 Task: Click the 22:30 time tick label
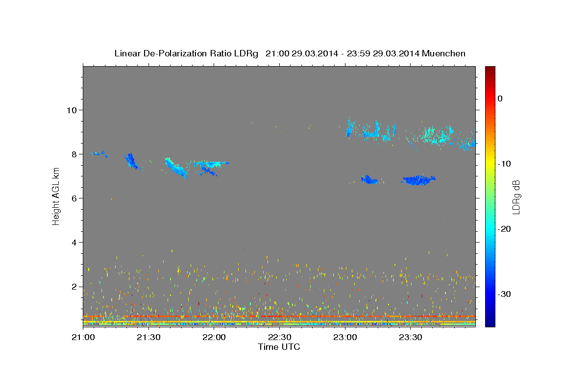tap(279, 338)
